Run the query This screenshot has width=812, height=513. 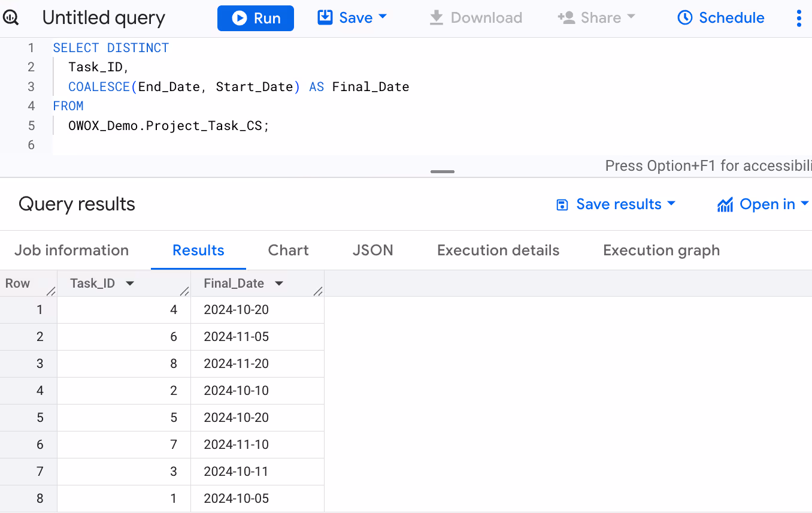[256, 18]
